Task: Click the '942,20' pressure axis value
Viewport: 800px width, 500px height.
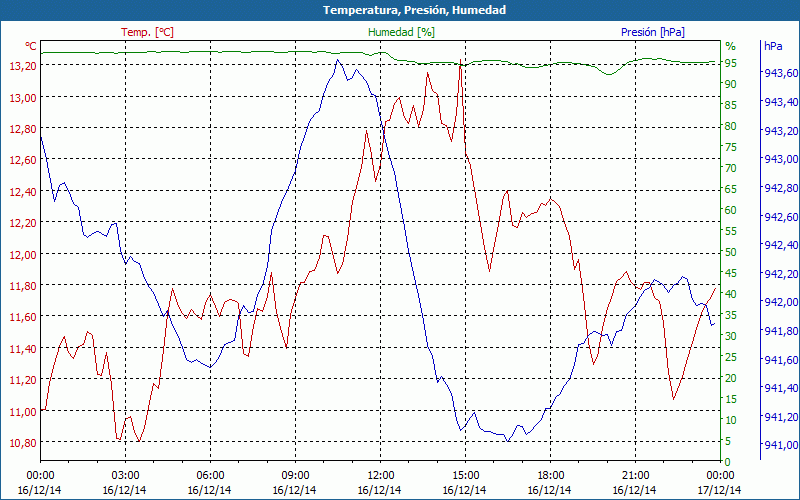Action: coord(780,274)
